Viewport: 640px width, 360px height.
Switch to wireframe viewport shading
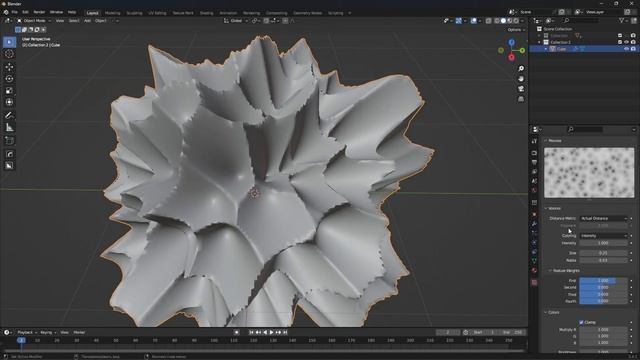coord(497,20)
